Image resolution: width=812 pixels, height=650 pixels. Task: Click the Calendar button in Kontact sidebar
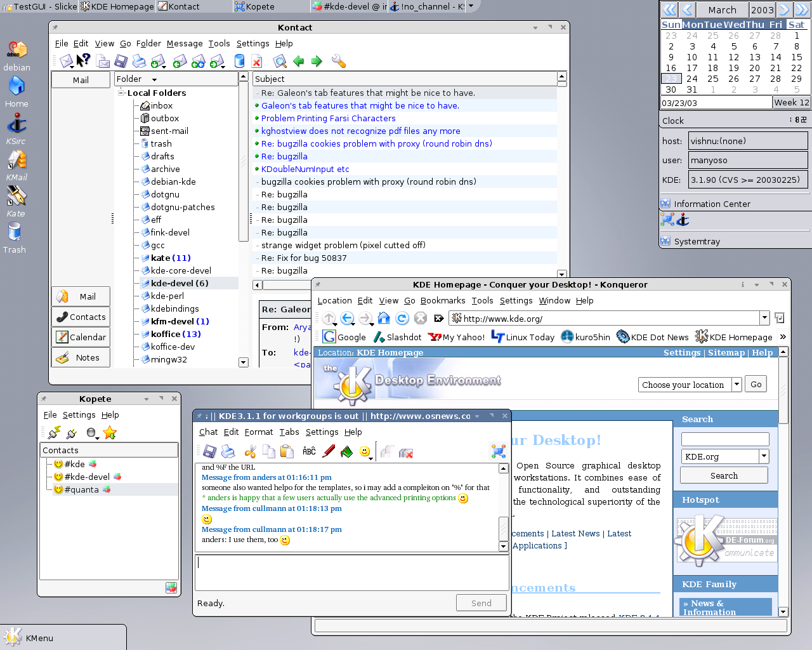(81, 337)
